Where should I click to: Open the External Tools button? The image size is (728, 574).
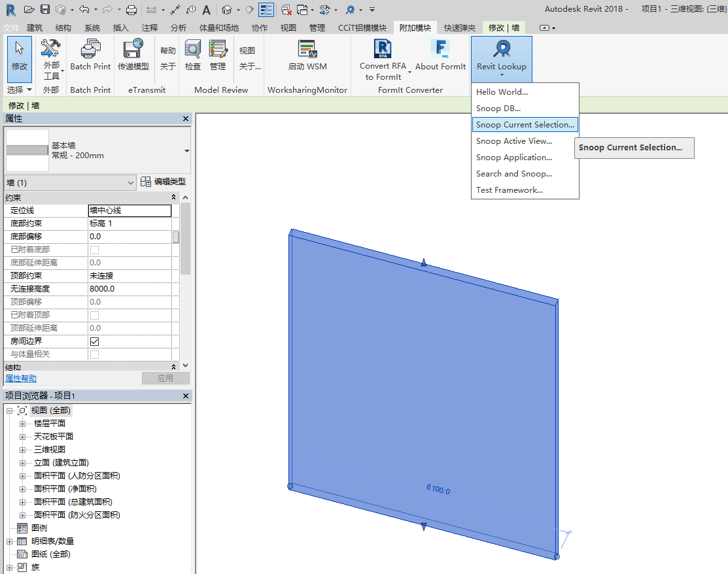coord(52,60)
